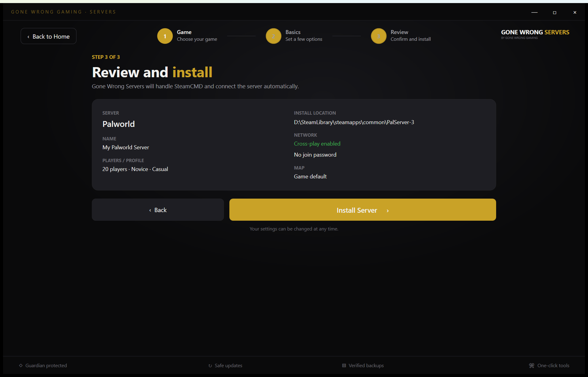Click the 'Guardian protected' footer label
This screenshot has height=377, width=588.
[x=46, y=365]
